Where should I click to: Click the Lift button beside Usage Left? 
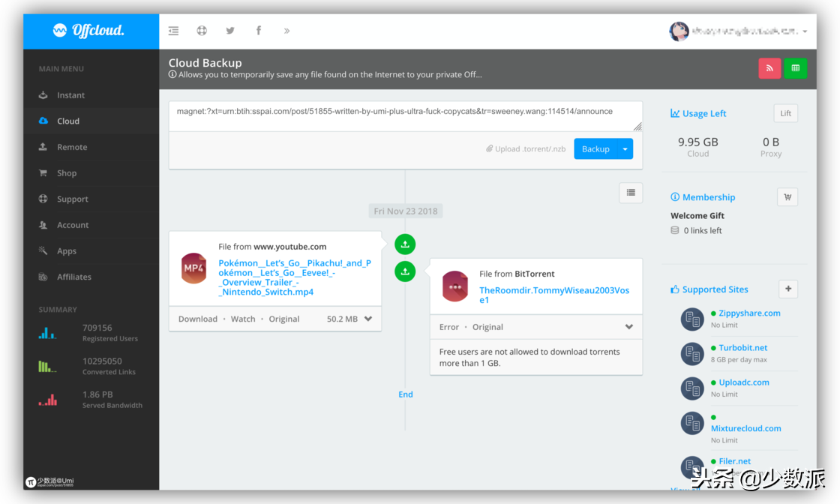click(x=785, y=113)
